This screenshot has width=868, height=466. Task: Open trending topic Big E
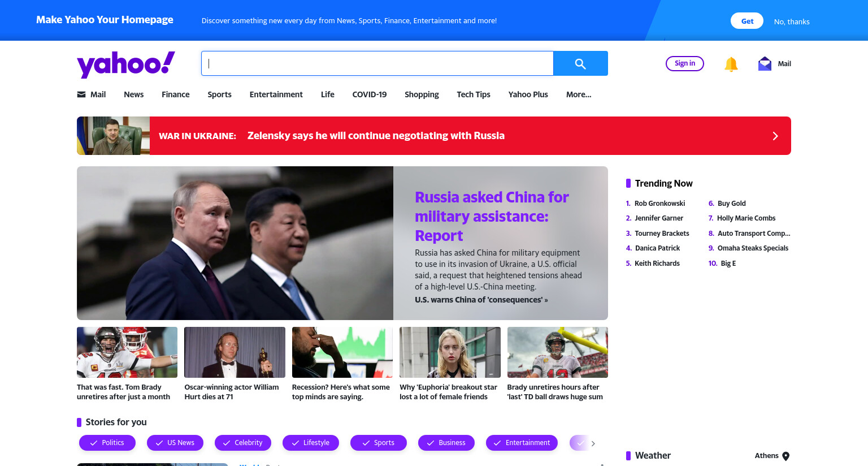tap(728, 264)
